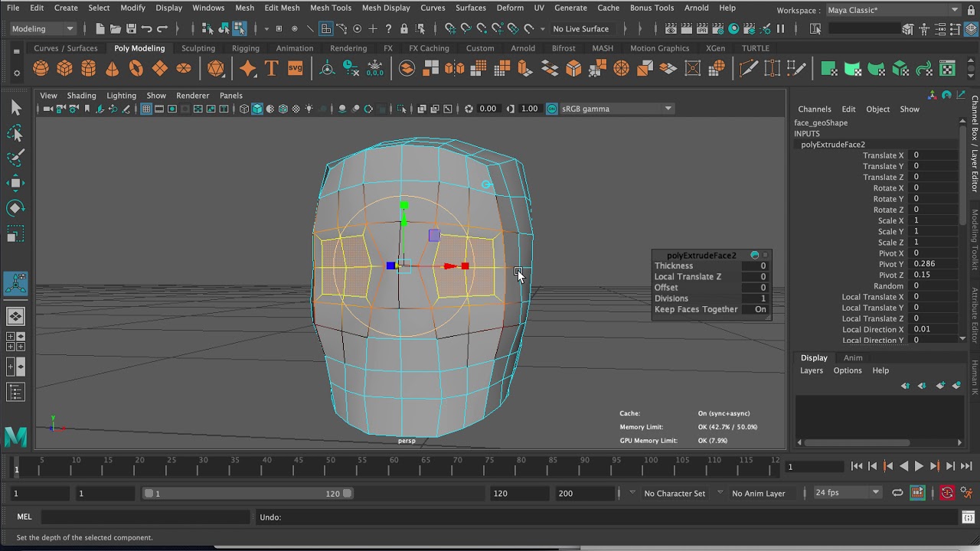Click the Multi-Cut knife tool icon
The width and height of the screenshot is (980, 551).
(x=749, y=69)
